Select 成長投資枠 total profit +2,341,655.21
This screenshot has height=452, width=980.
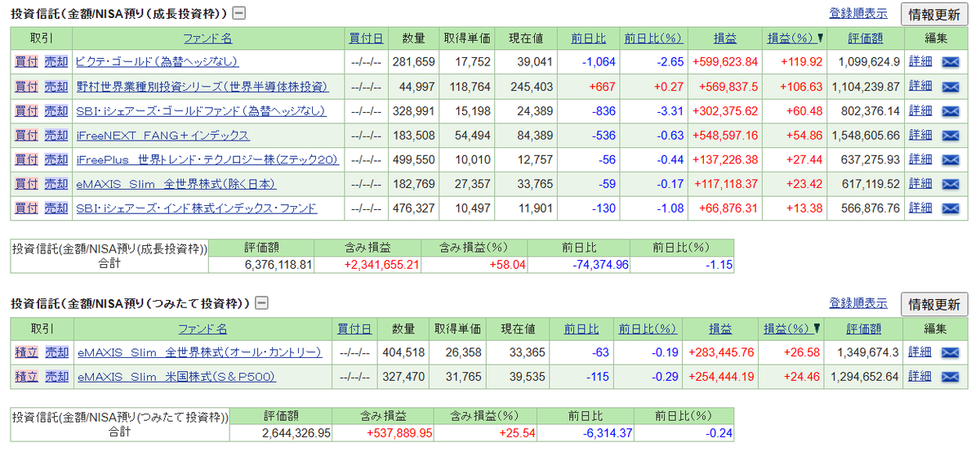pyautogui.click(x=382, y=265)
